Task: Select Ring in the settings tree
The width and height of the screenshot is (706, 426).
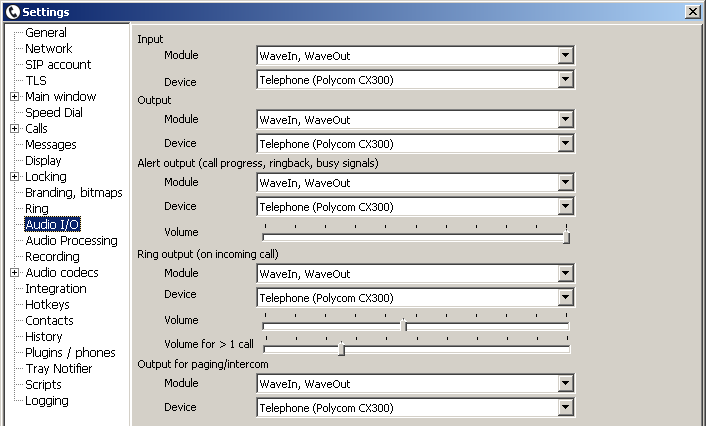Action: 37,208
